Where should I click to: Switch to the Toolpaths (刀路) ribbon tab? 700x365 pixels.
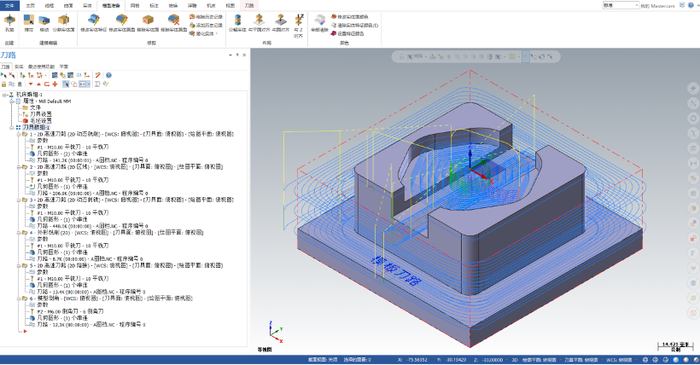pos(249,5)
